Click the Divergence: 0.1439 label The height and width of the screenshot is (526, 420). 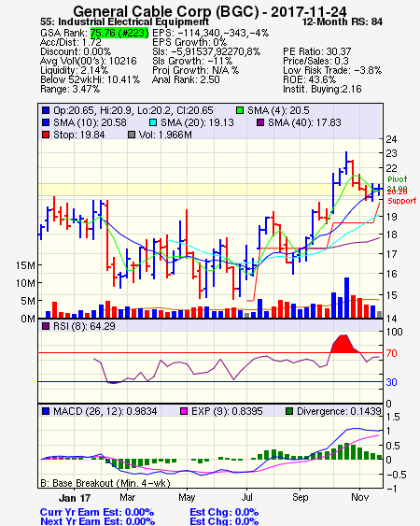coord(339,411)
